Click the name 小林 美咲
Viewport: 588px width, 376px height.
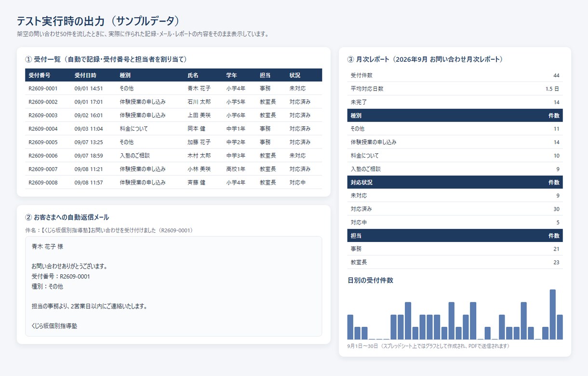pyautogui.click(x=199, y=169)
